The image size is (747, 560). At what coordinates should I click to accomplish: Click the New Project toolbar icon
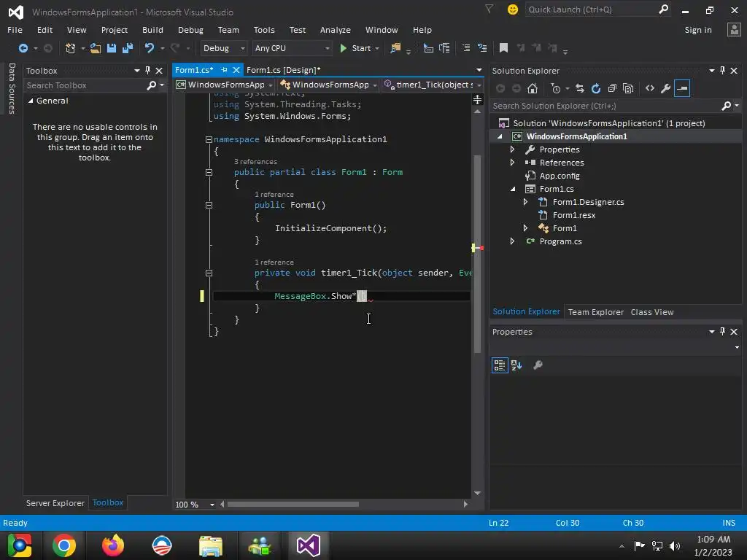(71, 48)
